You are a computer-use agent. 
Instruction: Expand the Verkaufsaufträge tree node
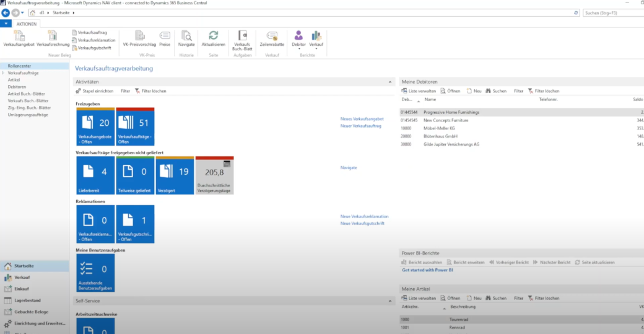coord(3,73)
